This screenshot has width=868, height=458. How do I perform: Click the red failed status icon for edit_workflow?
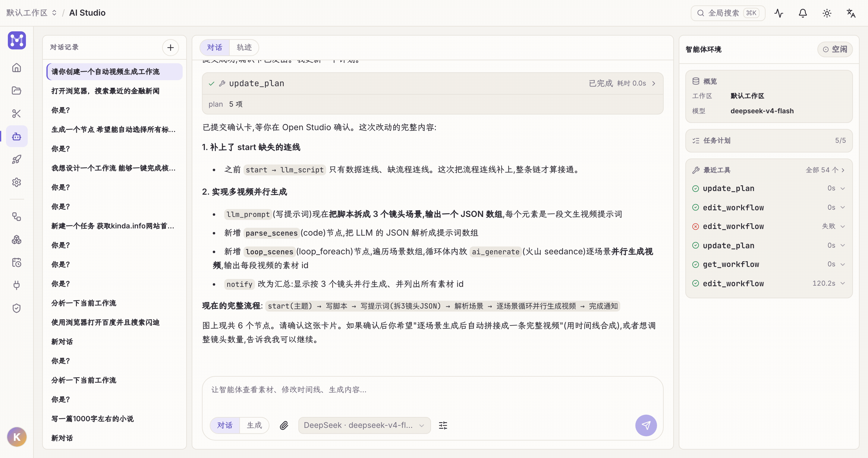pos(696,227)
